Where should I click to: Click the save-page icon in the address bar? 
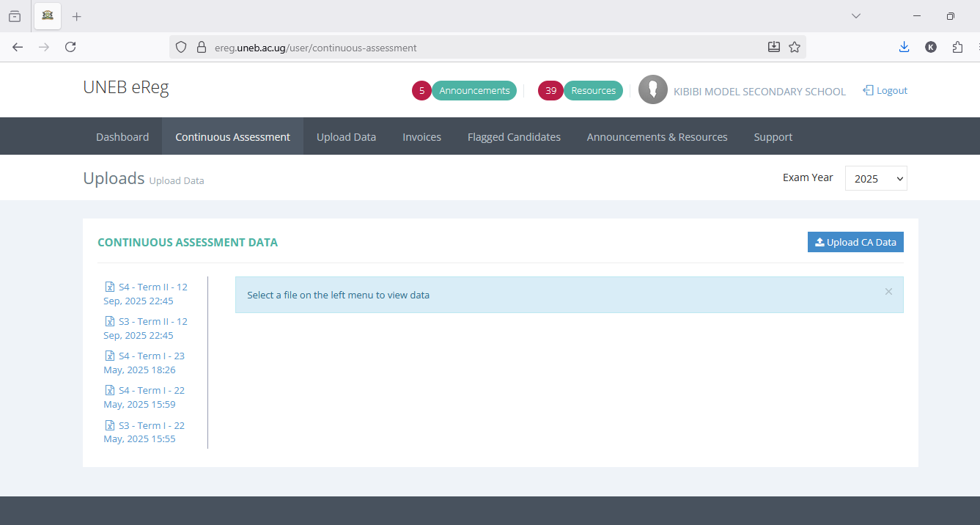point(774,46)
